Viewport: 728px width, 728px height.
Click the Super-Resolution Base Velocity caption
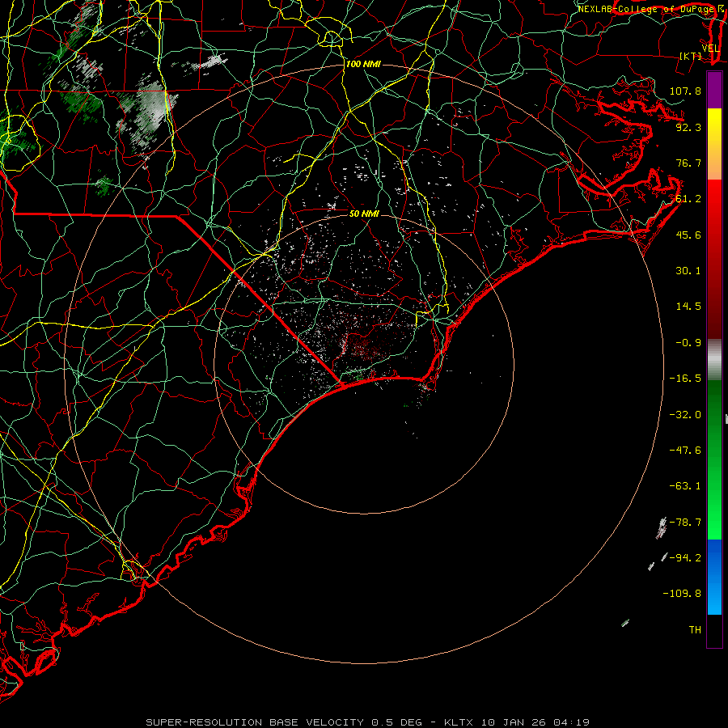point(367,722)
